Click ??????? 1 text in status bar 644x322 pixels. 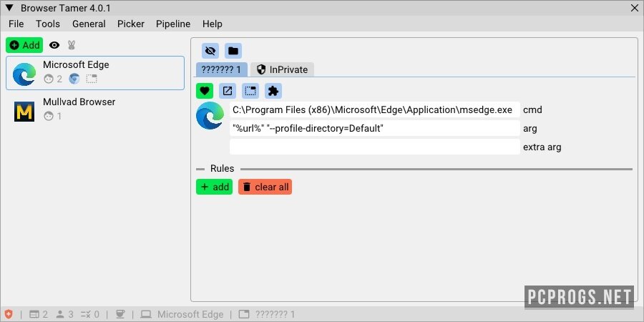[275, 315]
